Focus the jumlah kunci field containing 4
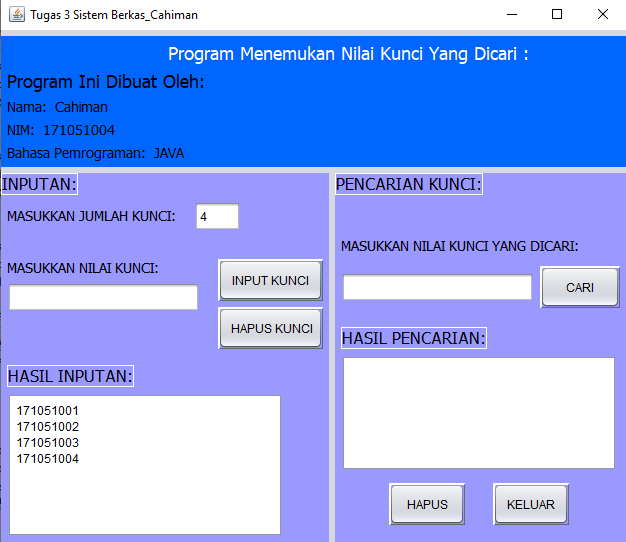The height and width of the screenshot is (542, 626). tap(218, 216)
